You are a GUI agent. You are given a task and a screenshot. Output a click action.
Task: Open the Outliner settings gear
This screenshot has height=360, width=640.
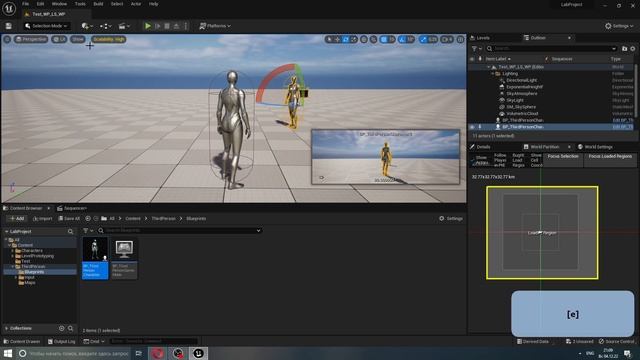click(x=633, y=49)
